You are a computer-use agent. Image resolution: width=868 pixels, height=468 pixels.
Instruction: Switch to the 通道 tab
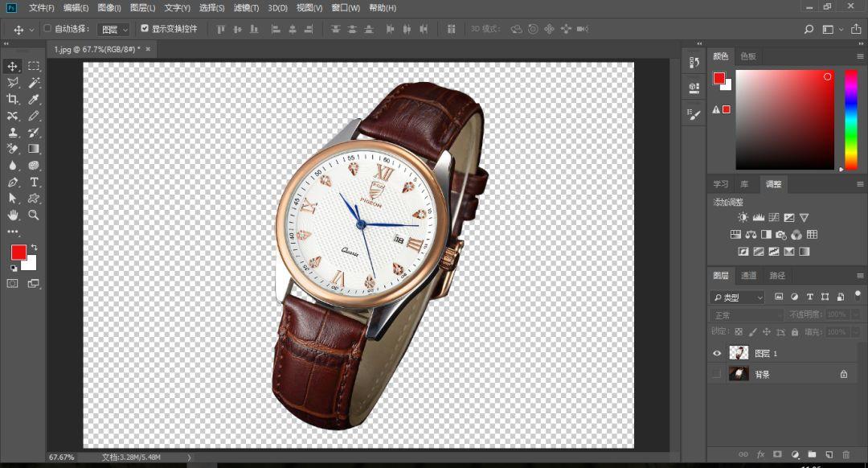point(748,276)
